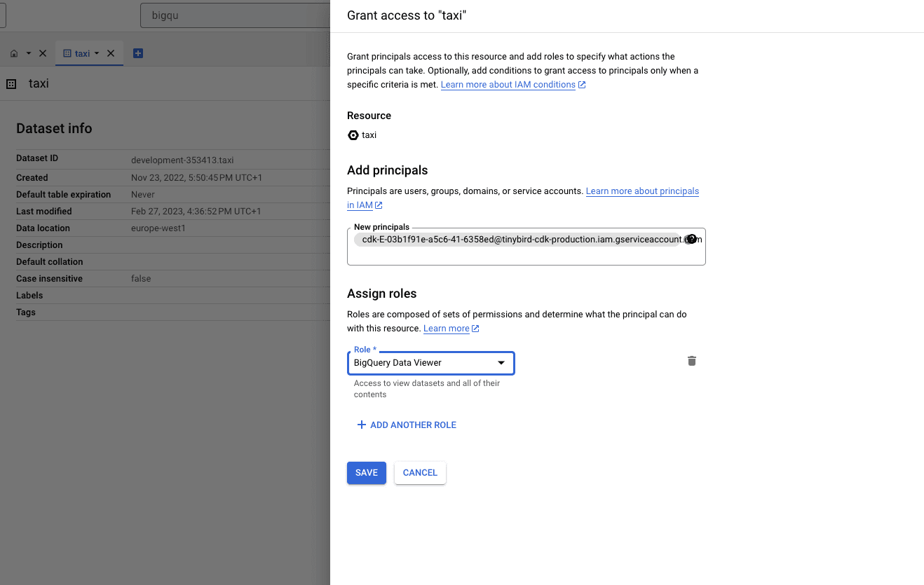Open Learn more about IAM conditions link
The height and width of the screenshot is (585, 924).
pyautogui.click(x=508, y=85)
